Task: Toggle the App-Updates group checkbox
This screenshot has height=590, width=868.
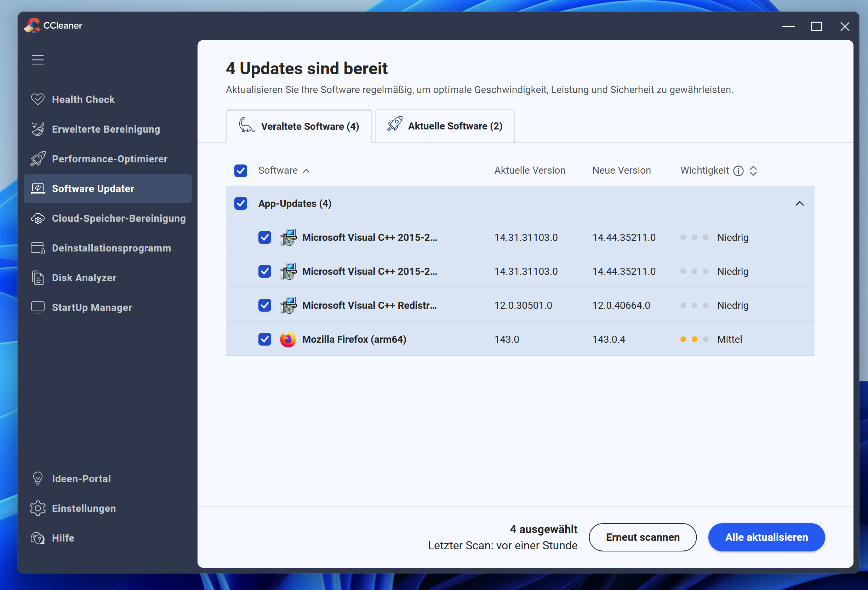Action: tap(240, 203)
